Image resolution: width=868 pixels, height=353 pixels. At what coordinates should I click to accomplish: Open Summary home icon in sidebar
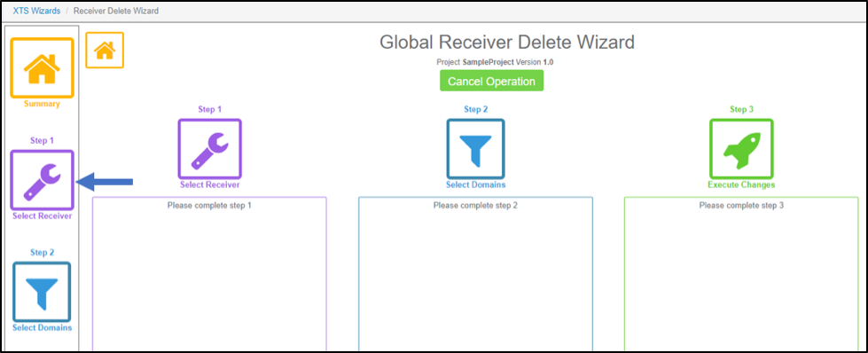pyautogui.click(x=42, y=67)
